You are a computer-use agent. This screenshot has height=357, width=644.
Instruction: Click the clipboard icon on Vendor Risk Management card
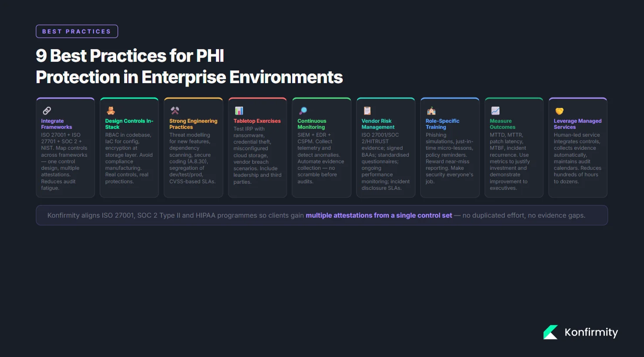(367, 111)
